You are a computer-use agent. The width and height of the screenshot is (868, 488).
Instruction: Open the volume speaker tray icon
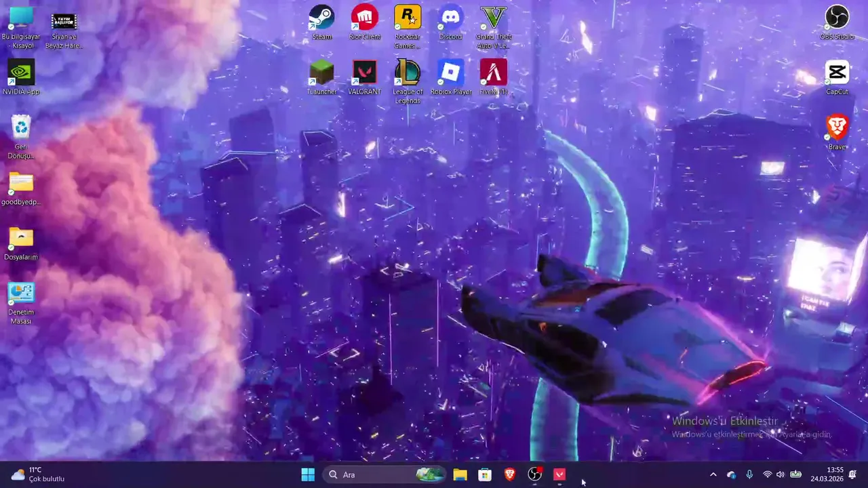point(780,474)
